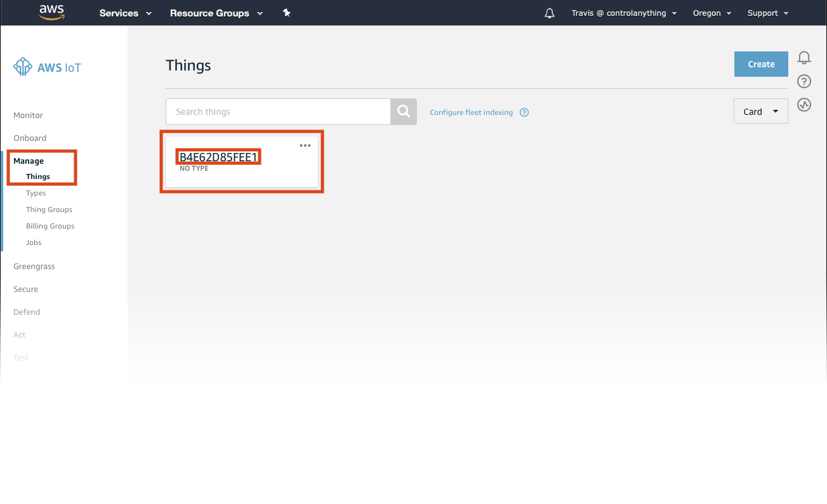Viewport: 827px width, 504px height.
Task: Click the notifications bell in top bar
Action: click(549, 12)
